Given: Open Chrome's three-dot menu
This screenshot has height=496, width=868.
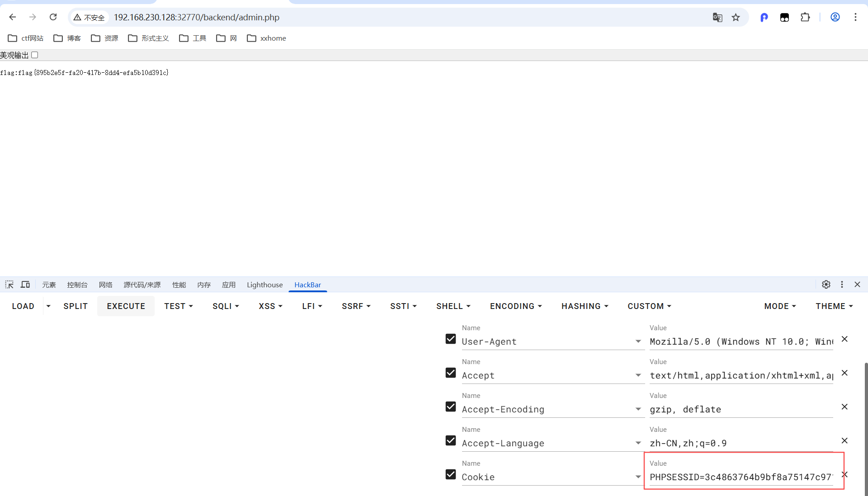Looking at the screenshot, I should click(x=855, y=17).
